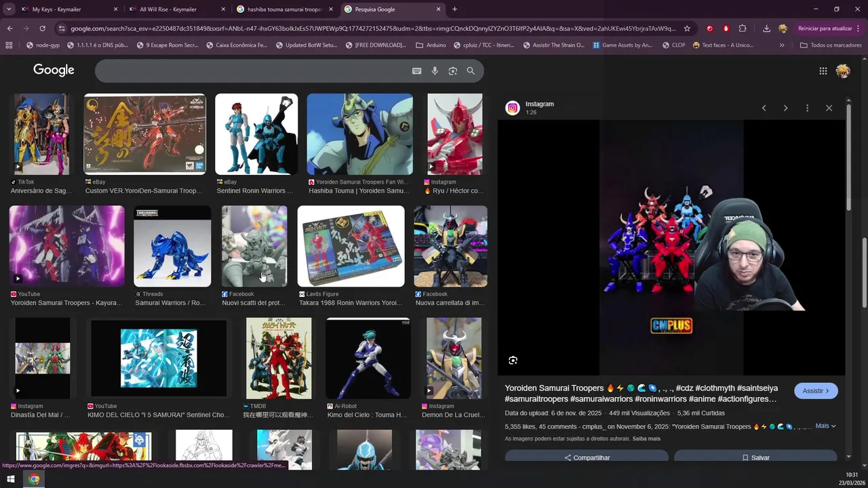Expand the tab search chevron
868x488 pixels.
point(9,9)
